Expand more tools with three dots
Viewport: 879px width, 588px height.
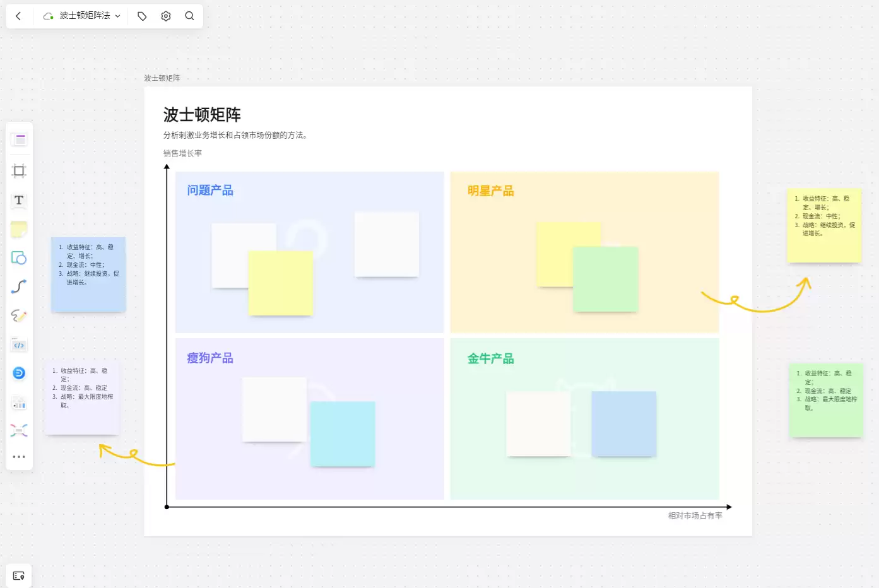coord(19,457)
